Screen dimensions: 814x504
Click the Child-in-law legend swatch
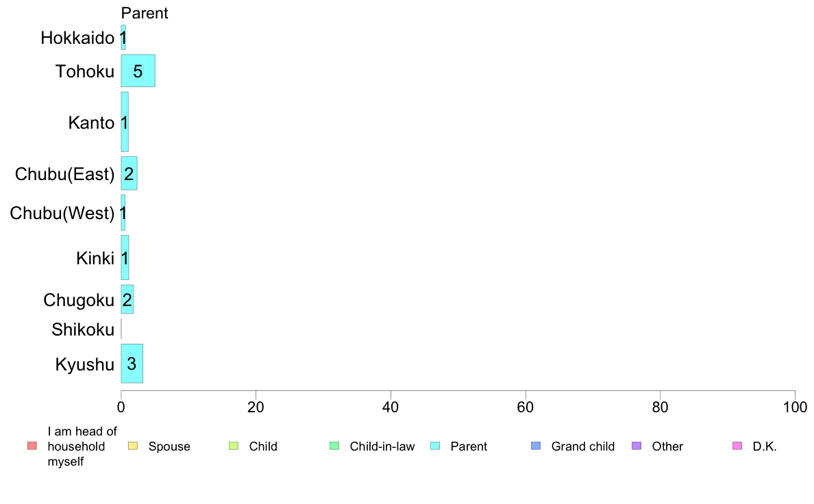[334, 446]
